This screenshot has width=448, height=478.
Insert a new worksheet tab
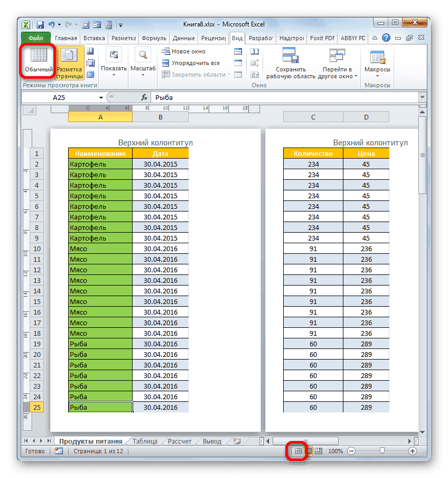click(236, 440)
